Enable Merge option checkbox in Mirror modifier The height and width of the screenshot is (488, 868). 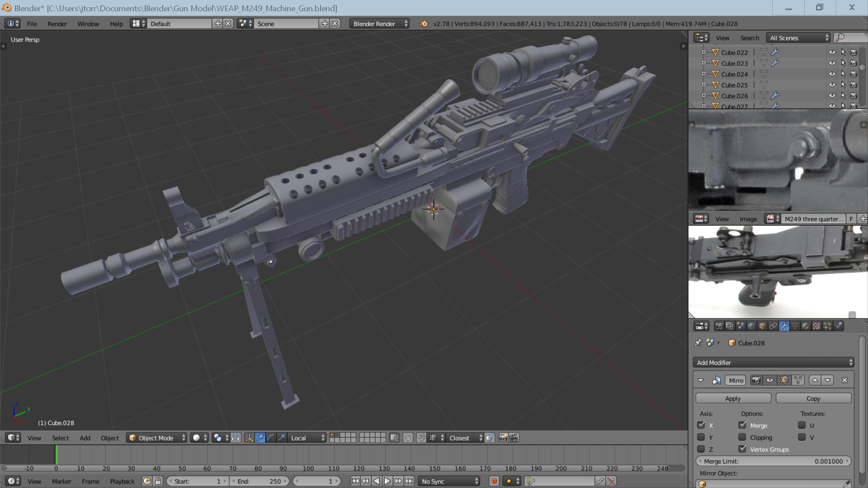click(743, 425)
